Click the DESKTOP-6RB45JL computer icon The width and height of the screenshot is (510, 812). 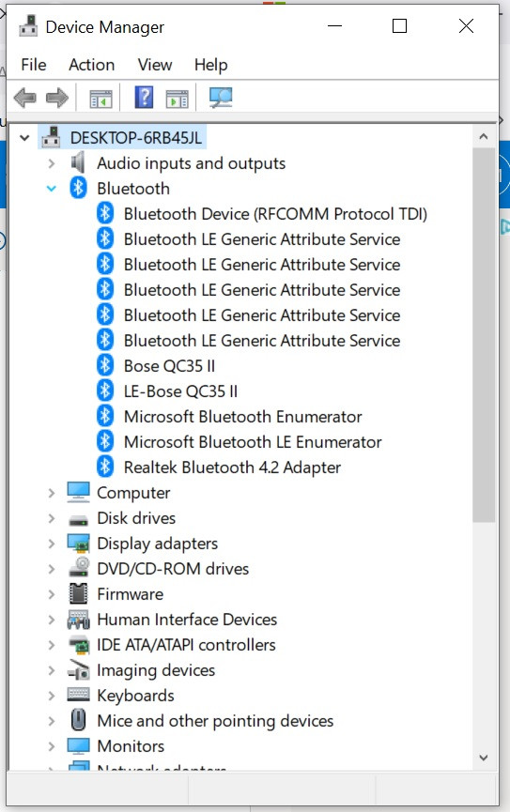(51, 137)
